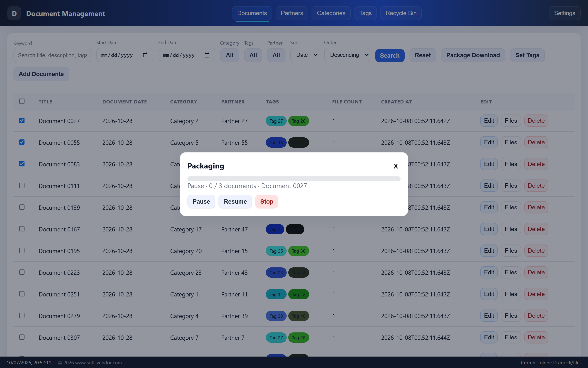Viewport: 588px width, 368px height.
Task: Uncheck the Document 0027 checkbox
Action: (22, 120)
